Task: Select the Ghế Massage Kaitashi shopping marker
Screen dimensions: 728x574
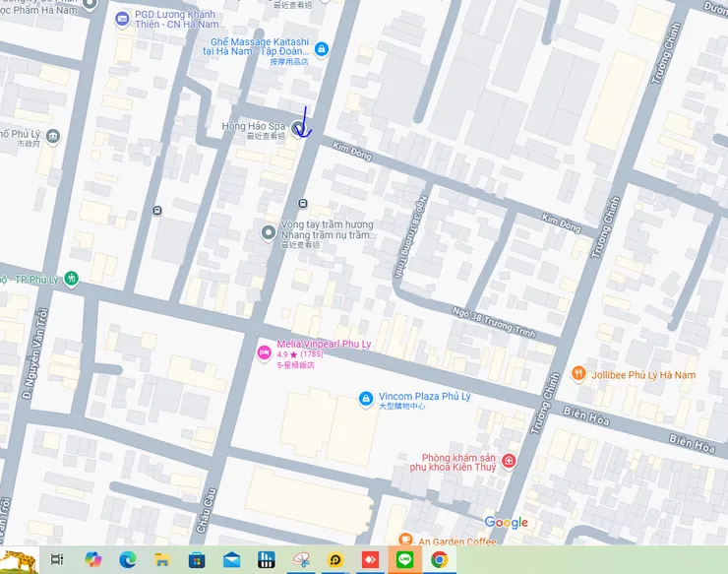Action: tap(322, 49)
